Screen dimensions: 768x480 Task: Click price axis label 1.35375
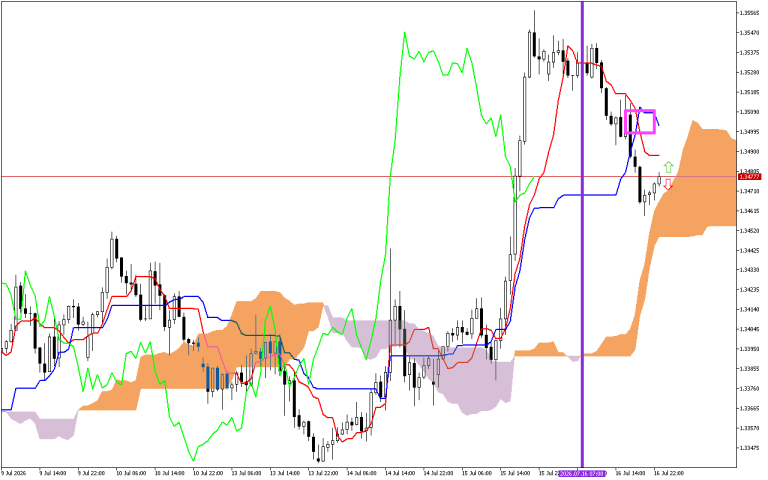(x=749, y=52)
